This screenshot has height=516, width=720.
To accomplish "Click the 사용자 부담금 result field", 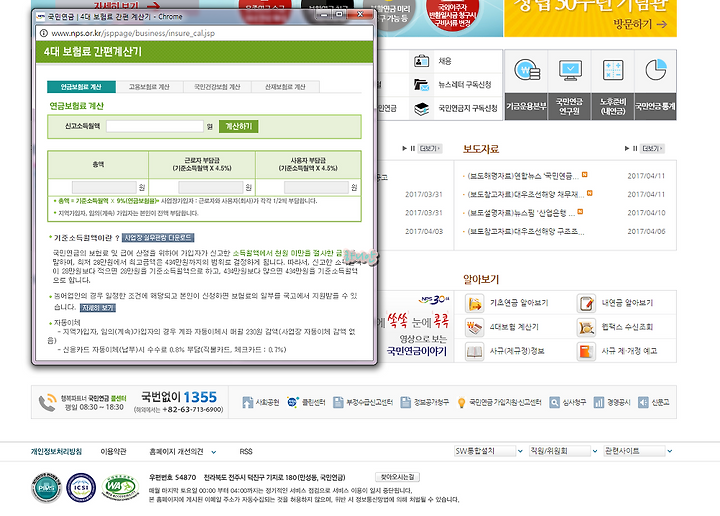I will tap(316, 187).
